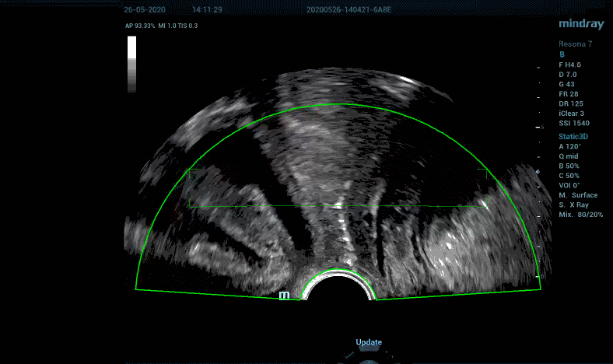Viewport: 613px width, 364px height.
Task: Click the D 7.0 depth parameter
Action: pyautogui.click(x=569, y=74)
